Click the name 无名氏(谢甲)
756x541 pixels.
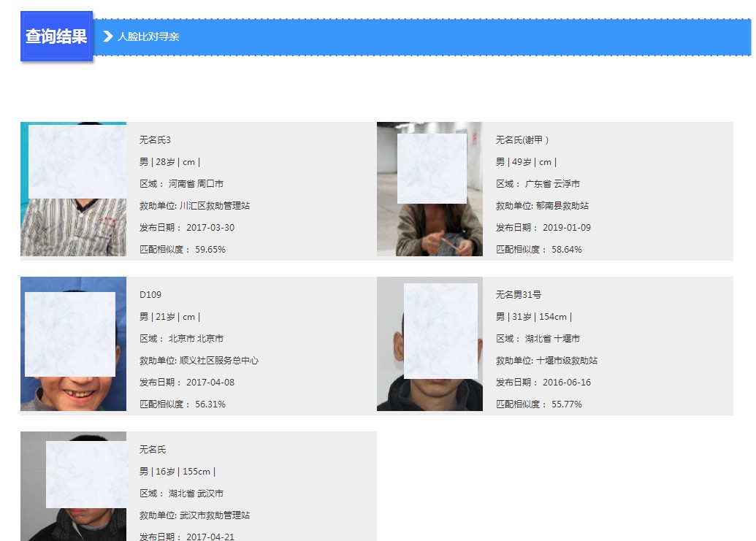pos(522,140)
